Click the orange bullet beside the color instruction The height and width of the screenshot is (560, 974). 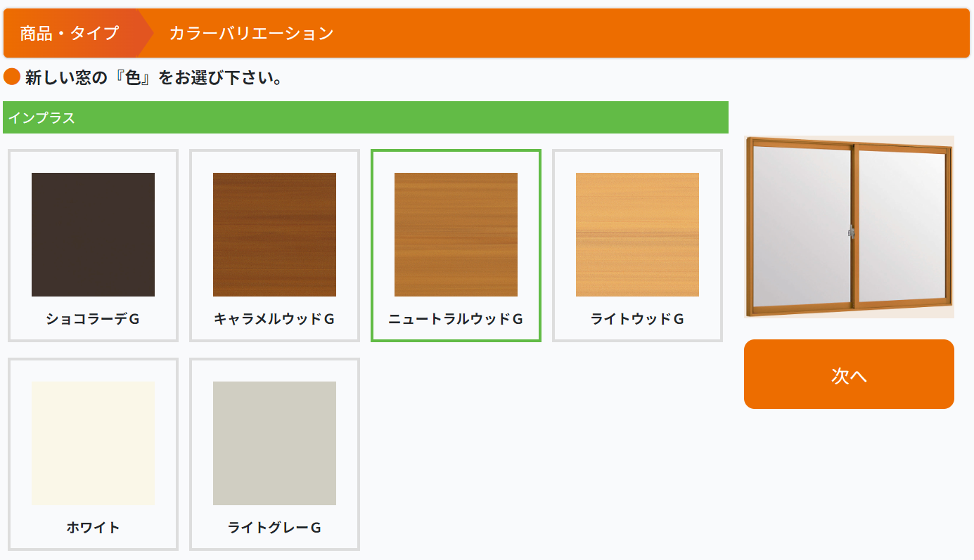tap(12, 77)
